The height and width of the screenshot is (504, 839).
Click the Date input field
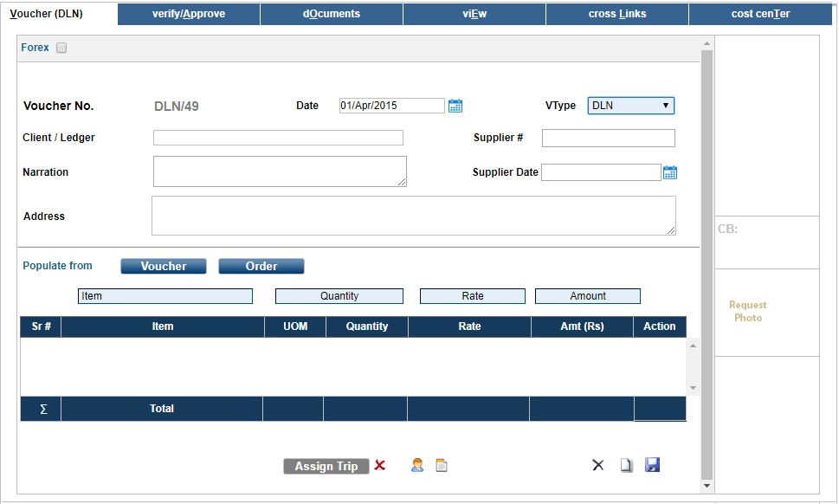(x=391, y=106)
